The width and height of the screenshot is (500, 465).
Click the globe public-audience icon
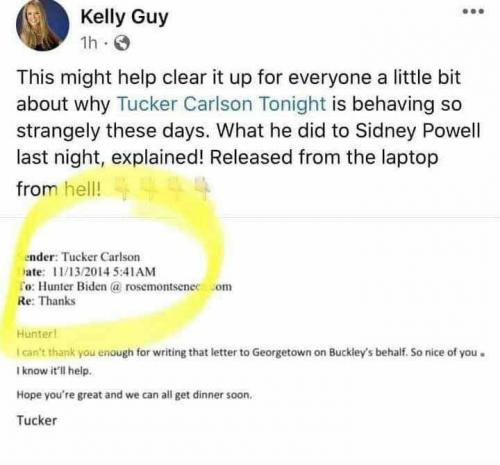(x=122, y=43)
